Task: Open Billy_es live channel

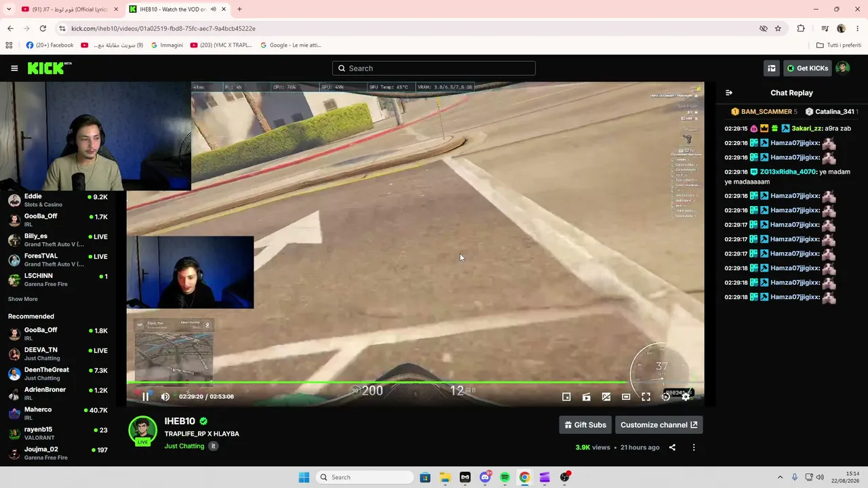Action: [60, 240]
